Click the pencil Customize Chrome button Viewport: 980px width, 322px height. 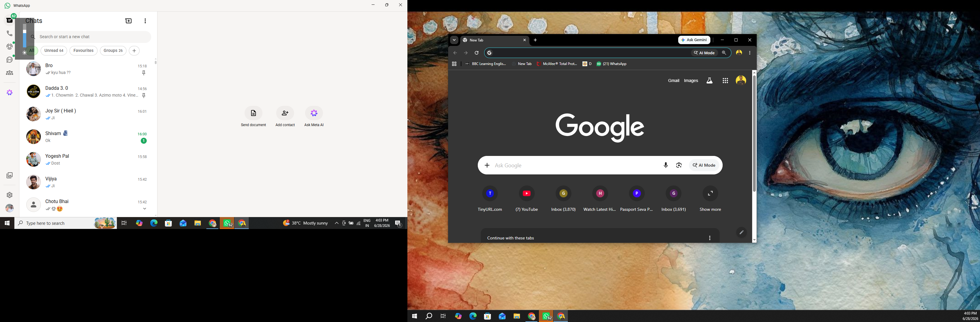[x=741, y=232]
